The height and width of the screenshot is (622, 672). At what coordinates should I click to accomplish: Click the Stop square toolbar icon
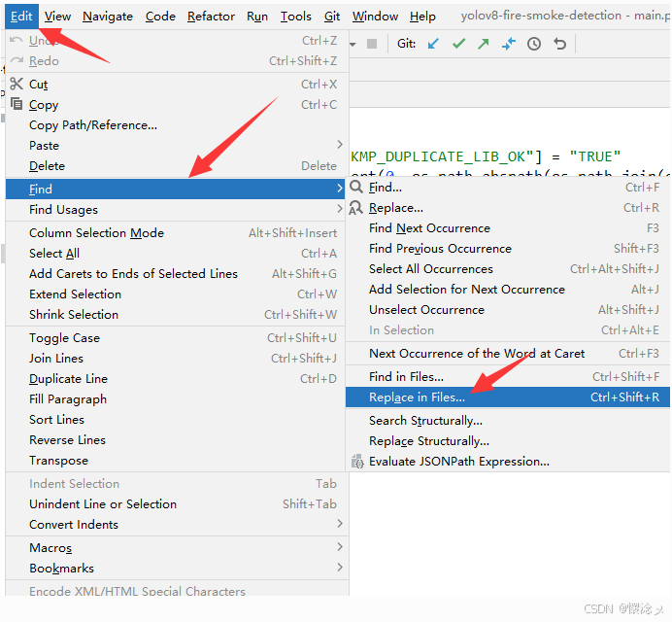[x=372, y=44]
